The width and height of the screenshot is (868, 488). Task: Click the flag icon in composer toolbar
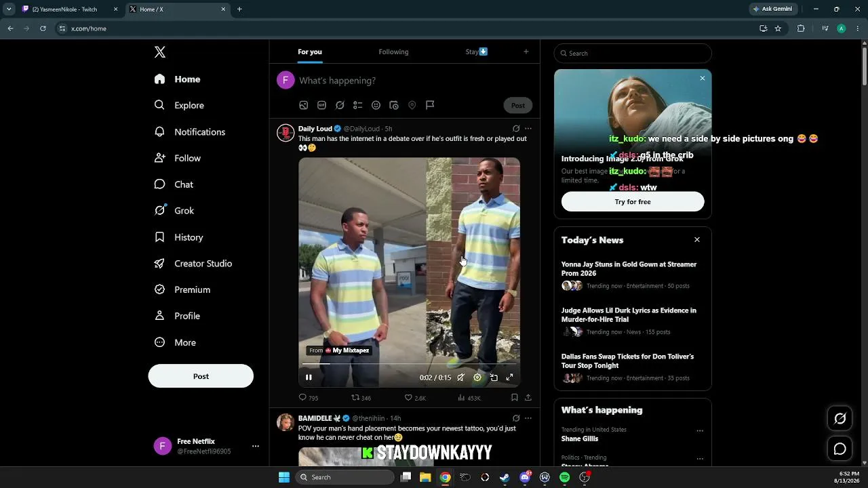tap(430, 105)
